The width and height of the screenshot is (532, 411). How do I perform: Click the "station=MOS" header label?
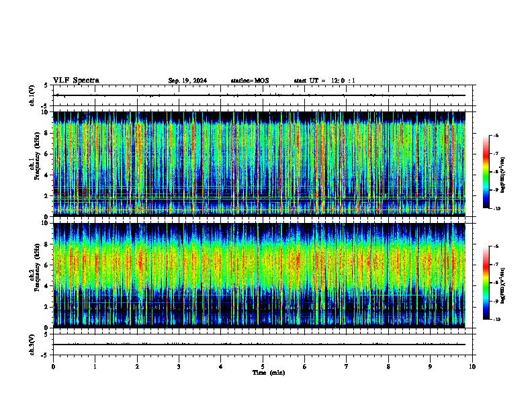(250, 81)
